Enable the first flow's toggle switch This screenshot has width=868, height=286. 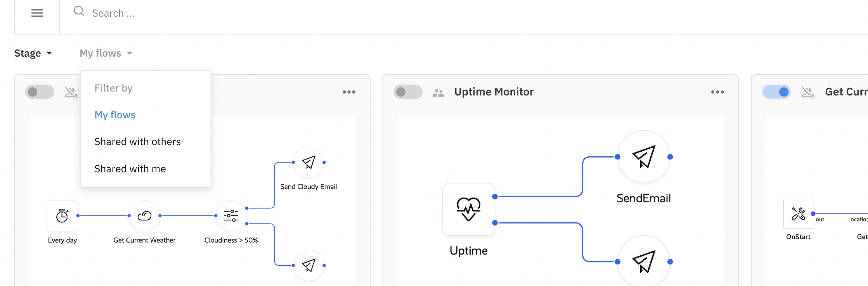pos(40,92)
